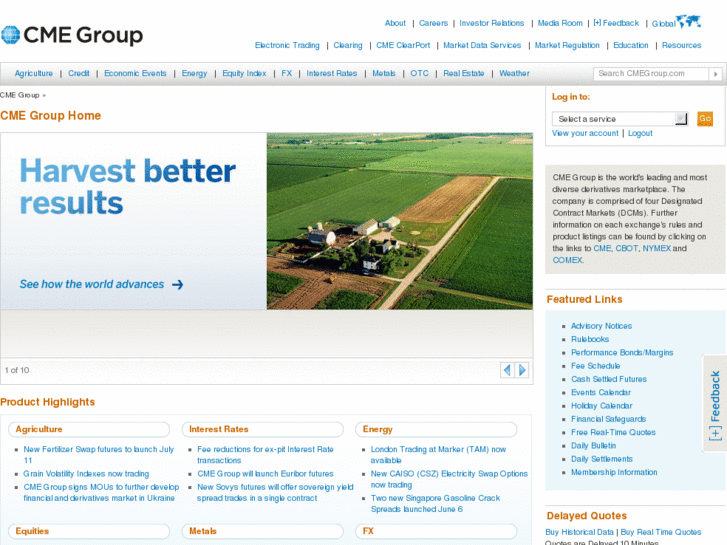Image resolution: width=727 pixels, height=545 pixels.
Task: Go to next slide arrow
Action: point(522,370)
